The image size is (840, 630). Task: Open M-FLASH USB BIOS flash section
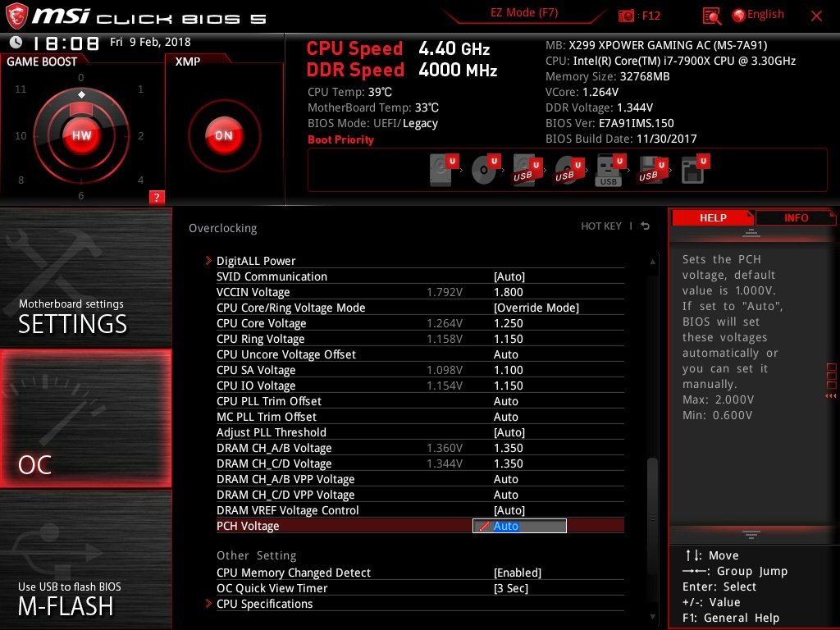[x=85, y=559]
